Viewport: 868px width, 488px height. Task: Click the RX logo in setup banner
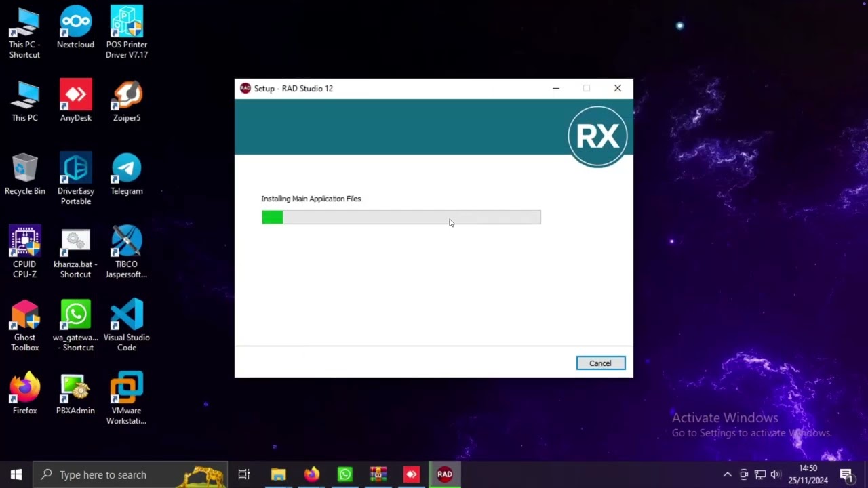coord(597,136)
